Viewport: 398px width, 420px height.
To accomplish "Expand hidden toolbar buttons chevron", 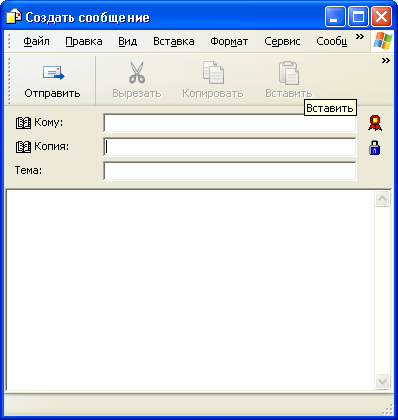I will (386, 61).
